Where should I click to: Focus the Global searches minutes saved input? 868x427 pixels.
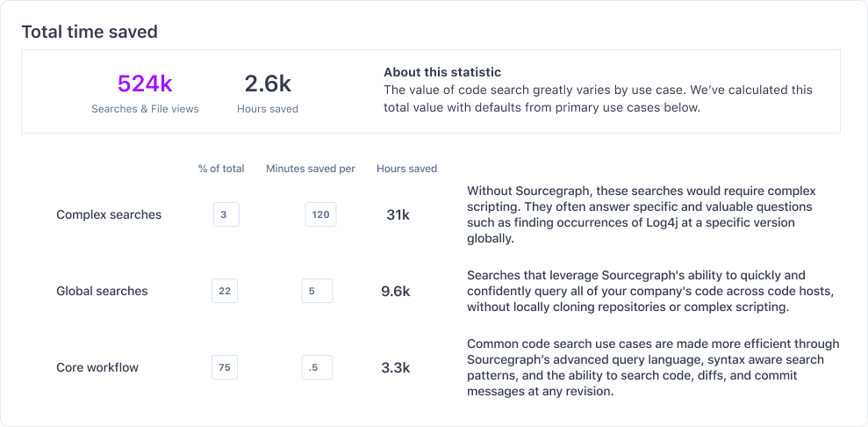point(316,291)
